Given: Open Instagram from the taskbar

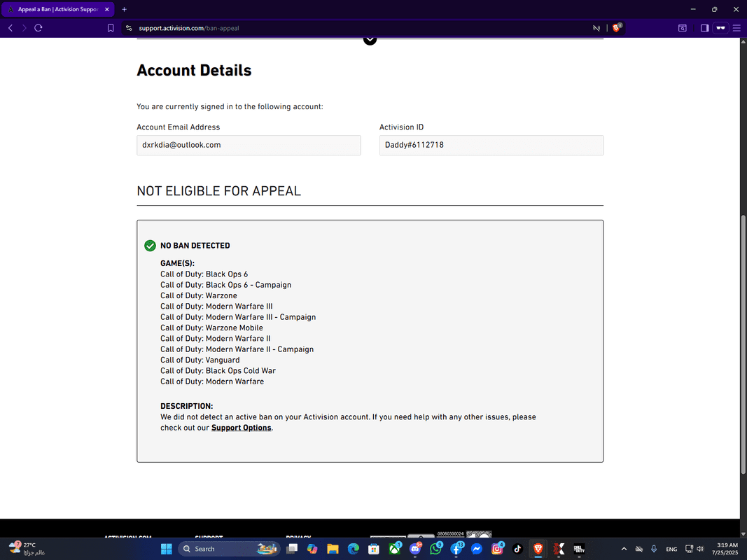Looking at the screenshot, I should [x=497, y=549].
